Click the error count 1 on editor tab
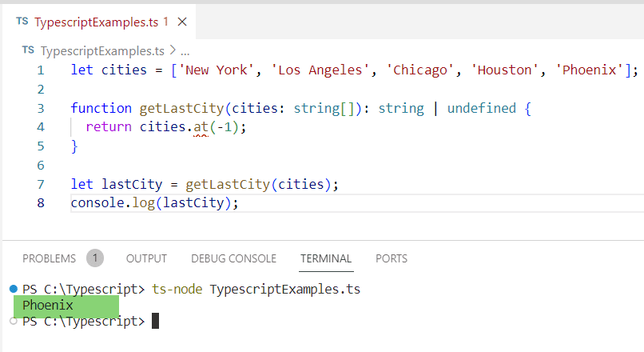Viewport: 644px width, 352px height. point(165,22)
